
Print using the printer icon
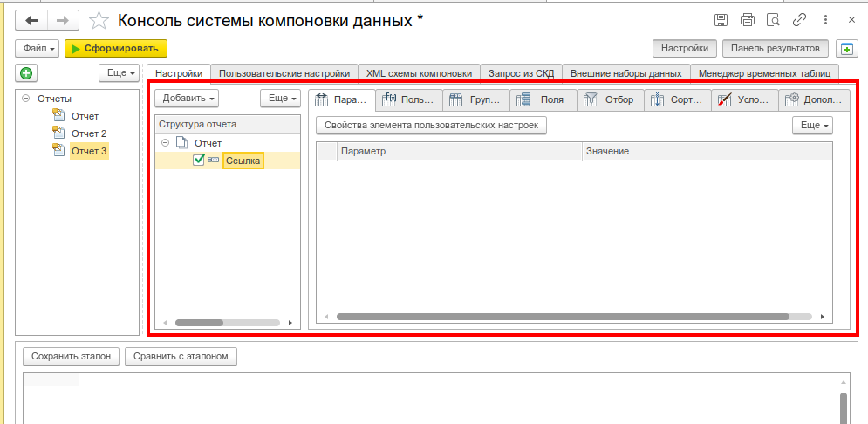pyautogui.click(x=748, y=20)
